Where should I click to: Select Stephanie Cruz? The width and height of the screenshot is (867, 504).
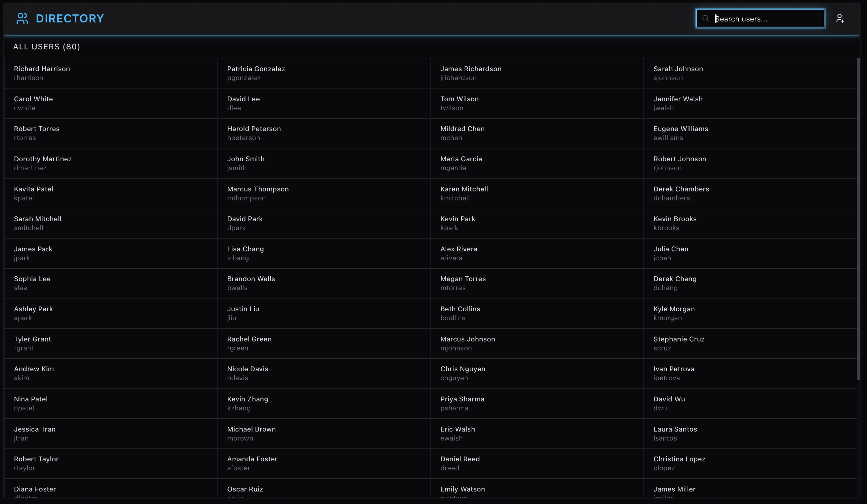(x=750, y=343)
